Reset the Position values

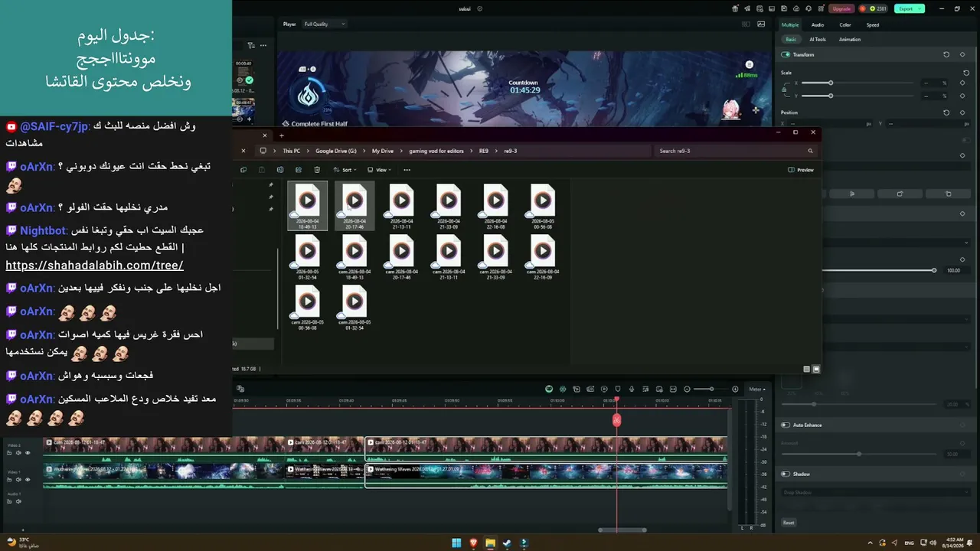pos(946,112)
